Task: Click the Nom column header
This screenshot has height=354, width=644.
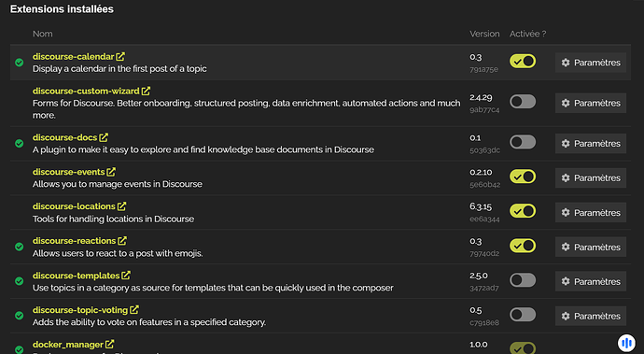Action: coord(43,34)
